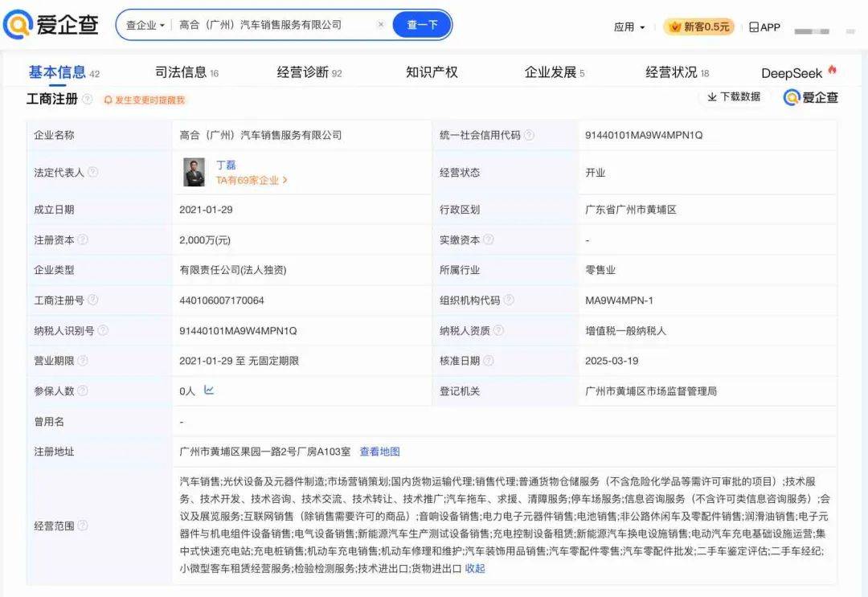This screenshot has width=868, height=597.
Task: Click the help icon beside 工商注册 heading
Action: pos(88,99)
